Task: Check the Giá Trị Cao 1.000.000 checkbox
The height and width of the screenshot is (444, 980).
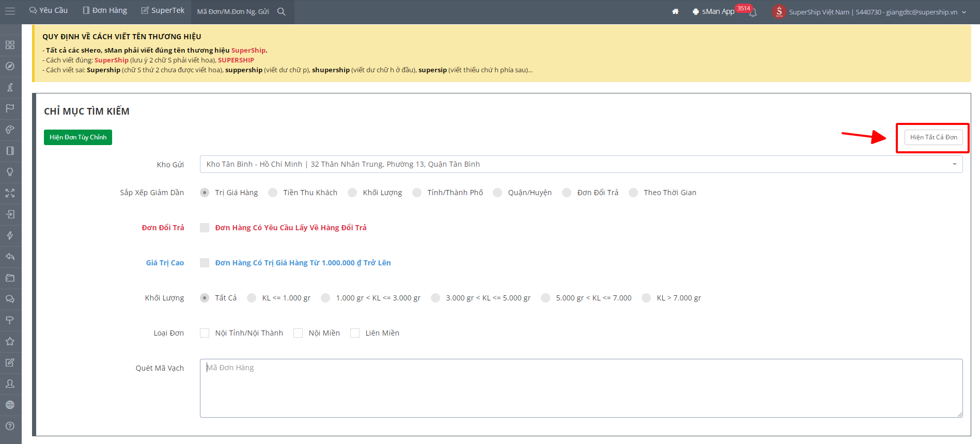Action: click(205, 263)
